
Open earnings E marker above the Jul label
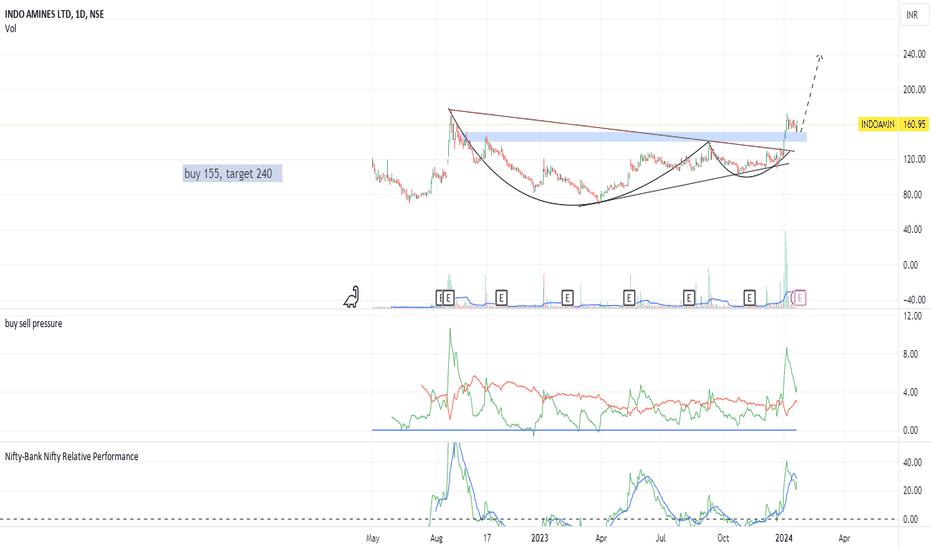click(689, 298)
